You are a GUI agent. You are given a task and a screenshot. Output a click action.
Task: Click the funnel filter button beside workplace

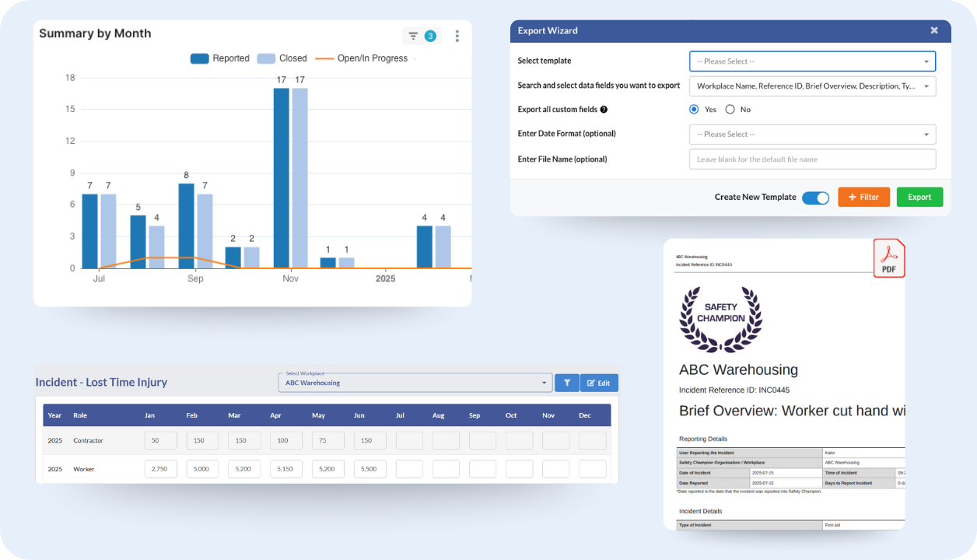click(x=567, y=383)
